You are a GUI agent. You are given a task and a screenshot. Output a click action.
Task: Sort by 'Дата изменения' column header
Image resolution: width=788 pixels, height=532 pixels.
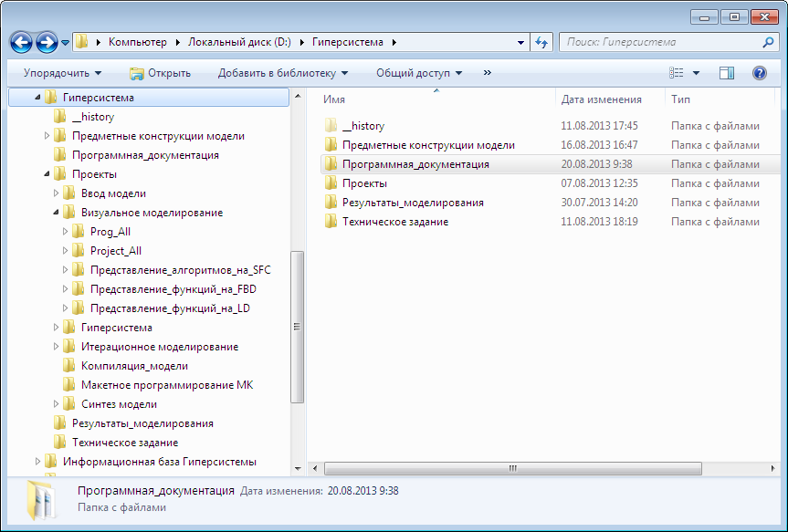tap(601, 99)
